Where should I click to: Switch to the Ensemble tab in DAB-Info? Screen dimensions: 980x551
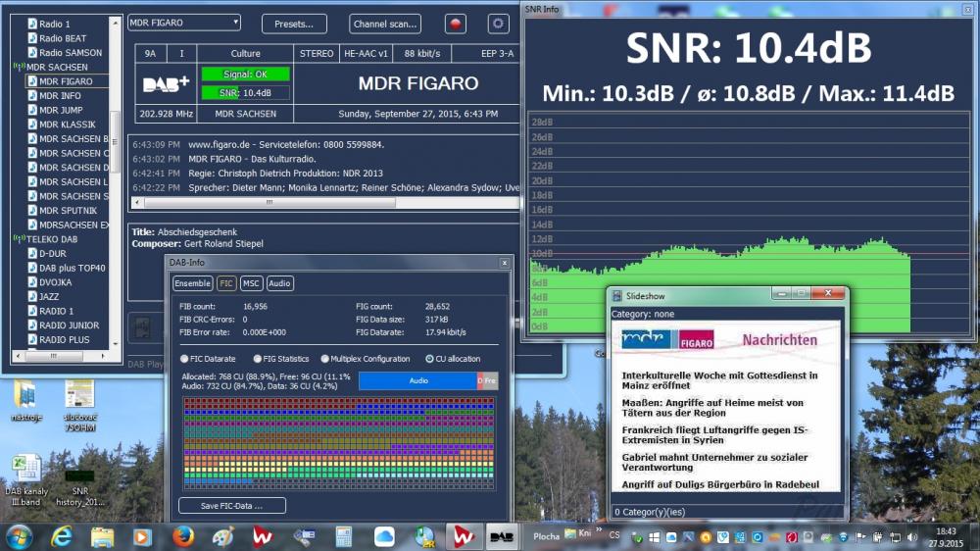(192, 283)
